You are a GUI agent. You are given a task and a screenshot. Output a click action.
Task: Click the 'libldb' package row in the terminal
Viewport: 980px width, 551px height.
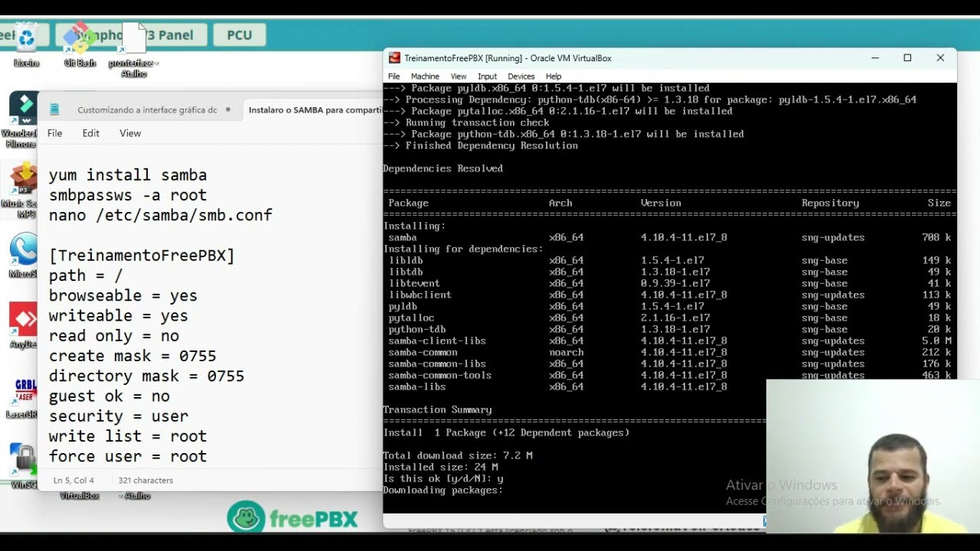(x=670, y=260)
